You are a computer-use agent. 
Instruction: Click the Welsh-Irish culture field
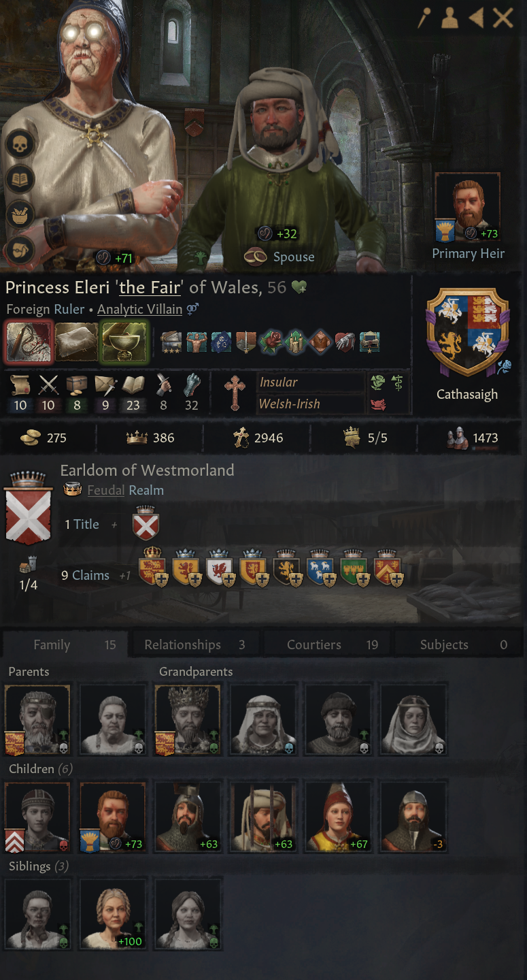[x=311, y=404]
